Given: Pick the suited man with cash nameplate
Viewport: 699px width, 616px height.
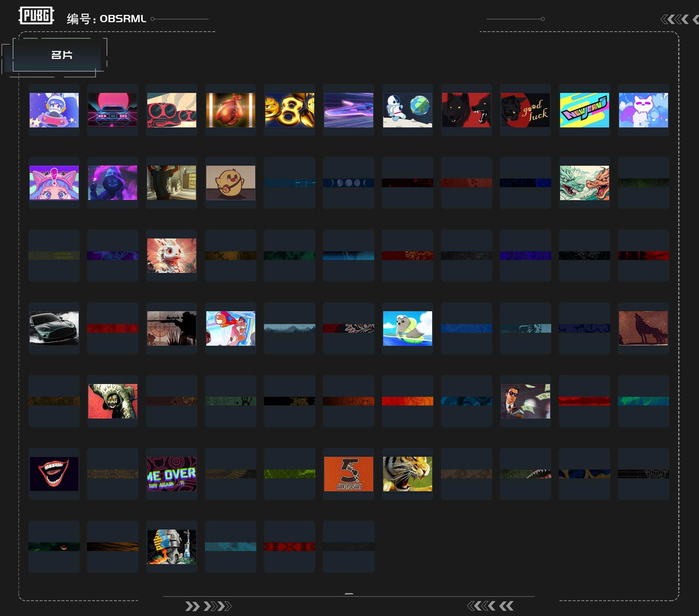Looking at the screenshot, I should pos(525,401).
